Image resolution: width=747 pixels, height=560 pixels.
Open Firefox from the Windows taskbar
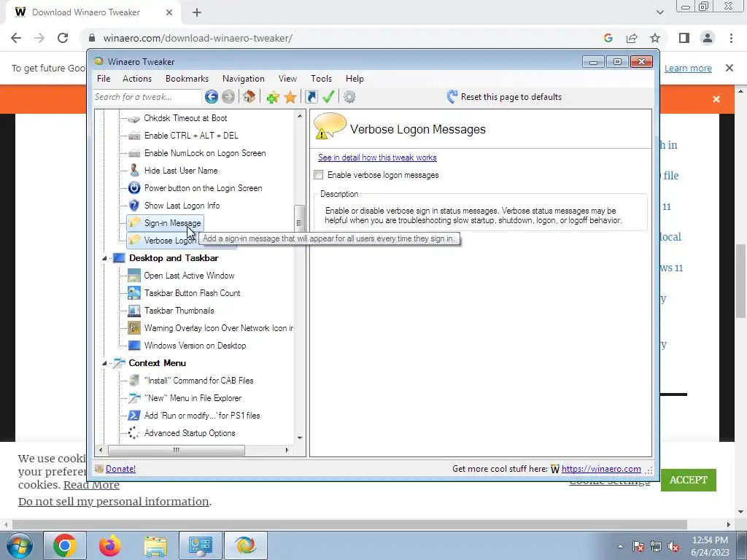(x=110, y=545)
